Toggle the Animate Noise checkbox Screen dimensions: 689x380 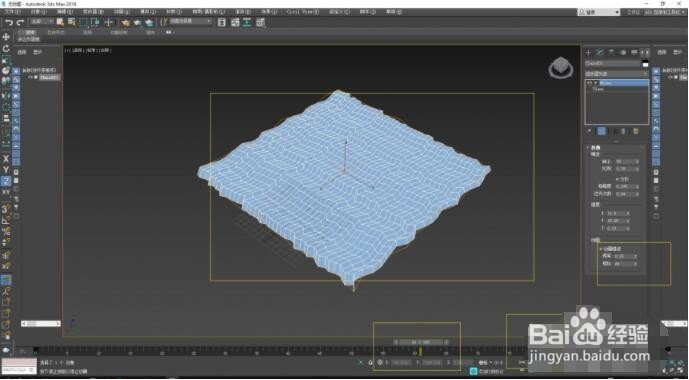[x=601, y=249]
